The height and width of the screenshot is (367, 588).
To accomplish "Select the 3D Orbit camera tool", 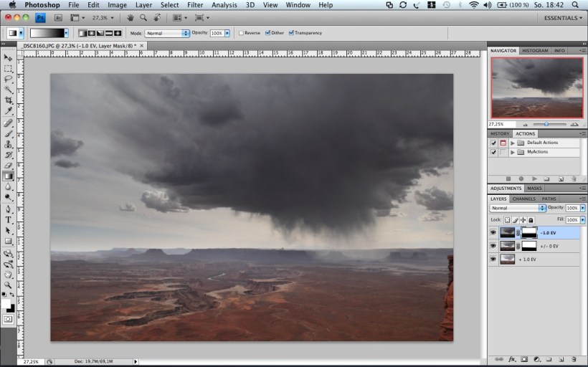I will 8,264.
